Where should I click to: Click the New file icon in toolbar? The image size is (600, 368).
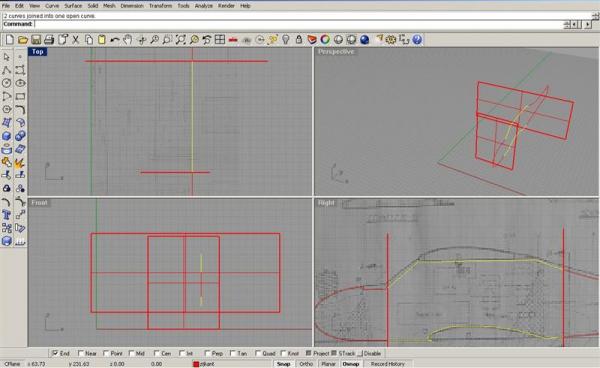pos(9,39)
